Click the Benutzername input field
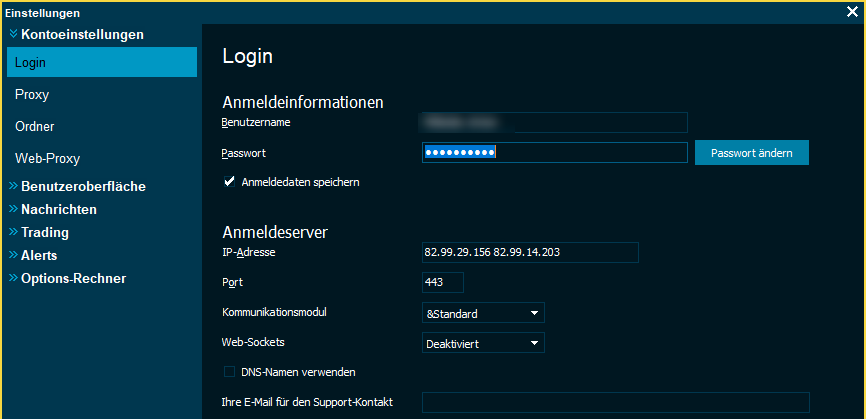The height and width of the screenshot is (419, 866). pyautogui.click(x=555, y=123)
